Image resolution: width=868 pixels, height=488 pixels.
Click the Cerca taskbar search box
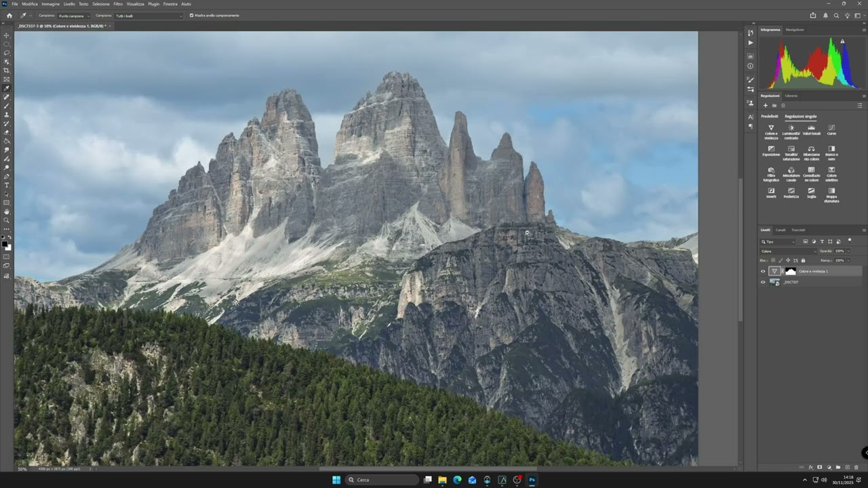[382, 480]
